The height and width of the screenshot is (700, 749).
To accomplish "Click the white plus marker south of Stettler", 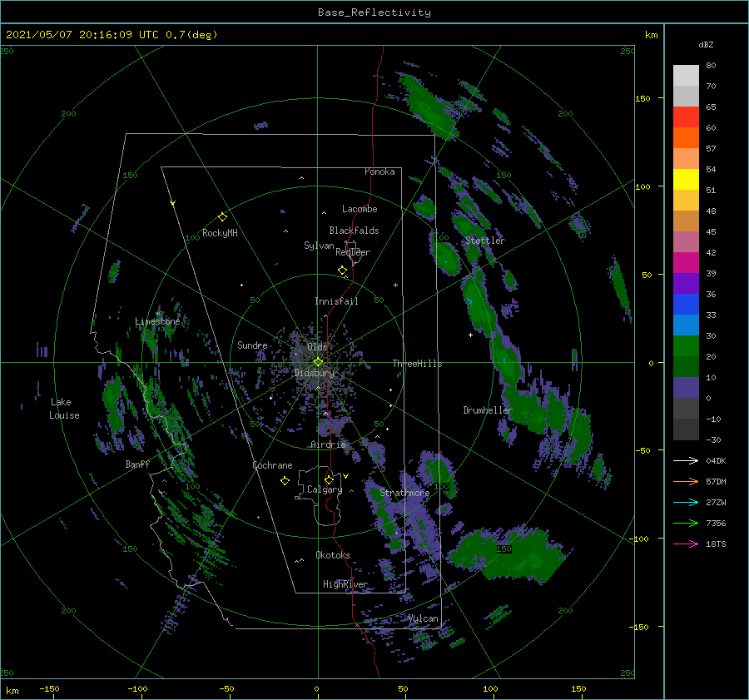I will coord(470,335).
